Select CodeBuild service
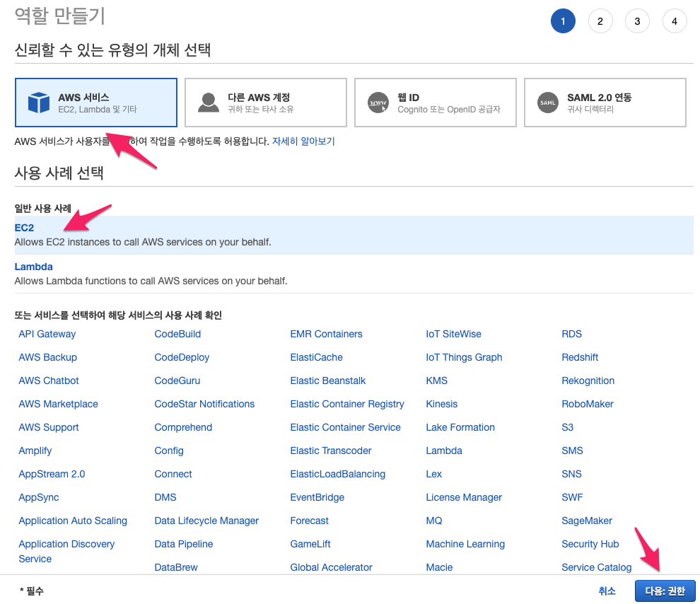Viewport: 700px width, 604px height. [177, 334]
